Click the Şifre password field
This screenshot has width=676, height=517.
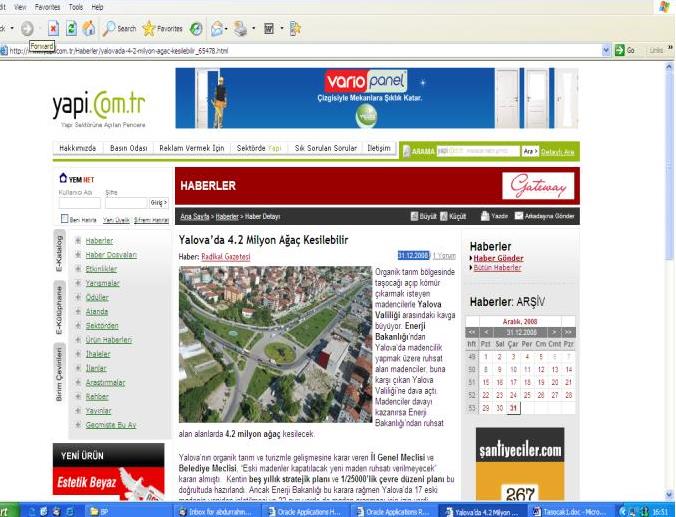[x=126, y=203]
